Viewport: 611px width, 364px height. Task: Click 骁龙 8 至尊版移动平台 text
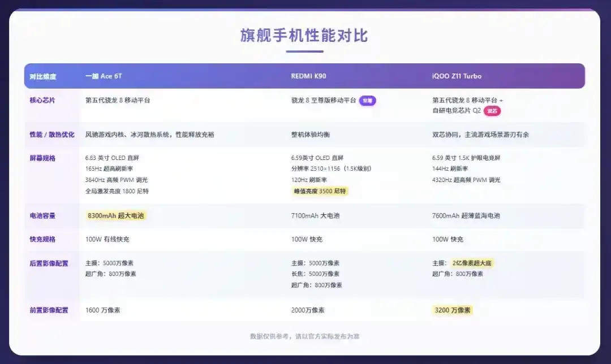[x=324, y=100]
